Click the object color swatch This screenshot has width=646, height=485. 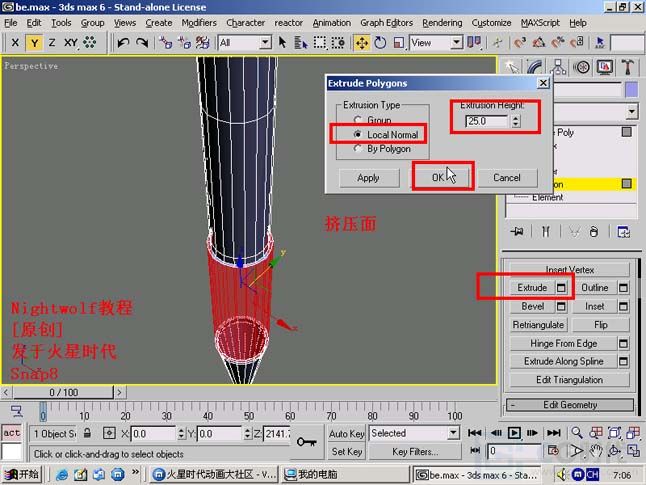(x=631, y=89)
